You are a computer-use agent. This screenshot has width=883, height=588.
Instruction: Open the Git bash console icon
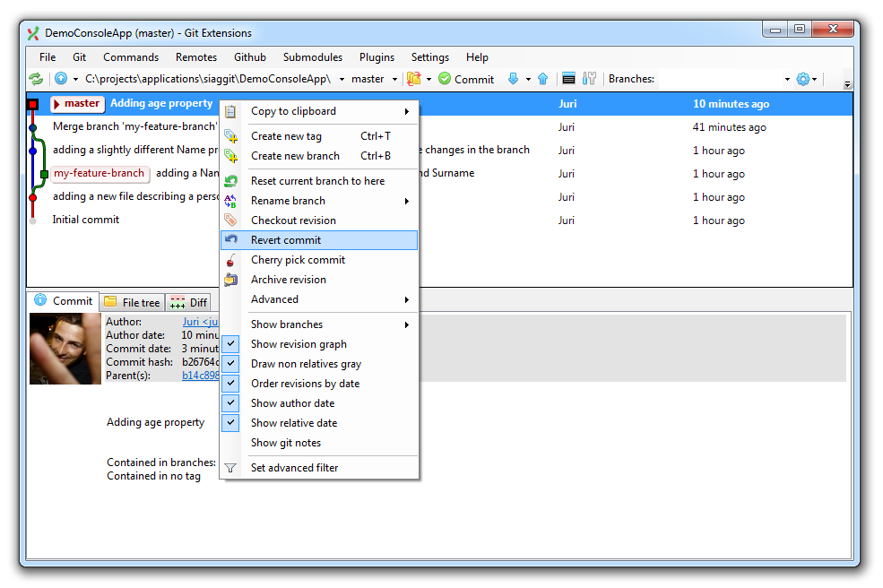coord(568,79)
